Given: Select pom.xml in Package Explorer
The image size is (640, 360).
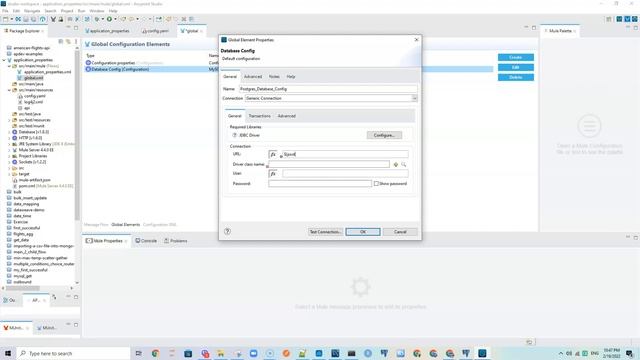Looking at the screenshot, I should [28, 186].
